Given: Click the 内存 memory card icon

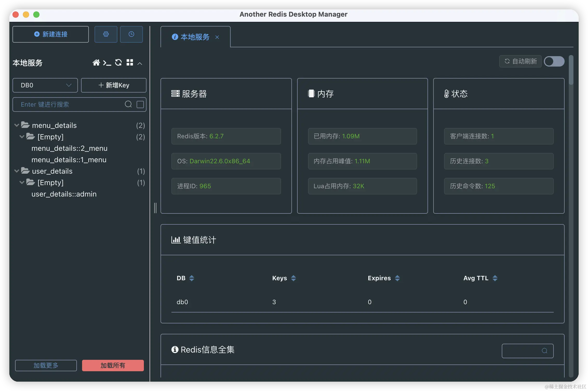Looking at the screenshot, I should pyautogui.click(x=311, y=94).
